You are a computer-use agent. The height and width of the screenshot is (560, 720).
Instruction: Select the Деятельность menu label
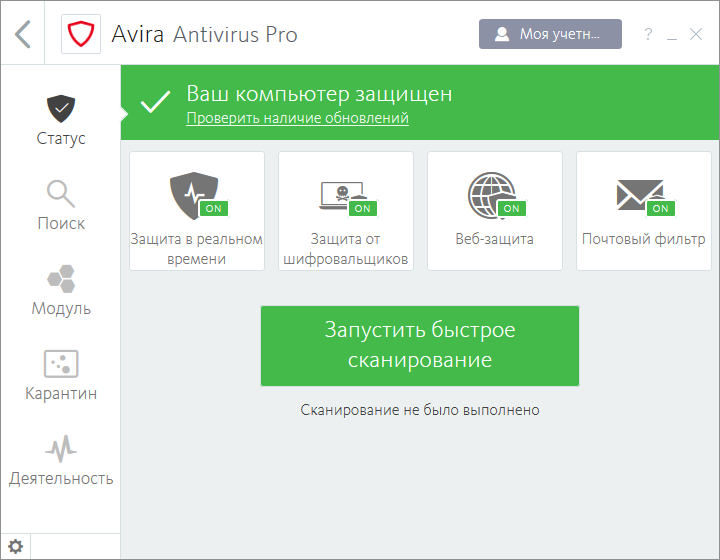61,479
